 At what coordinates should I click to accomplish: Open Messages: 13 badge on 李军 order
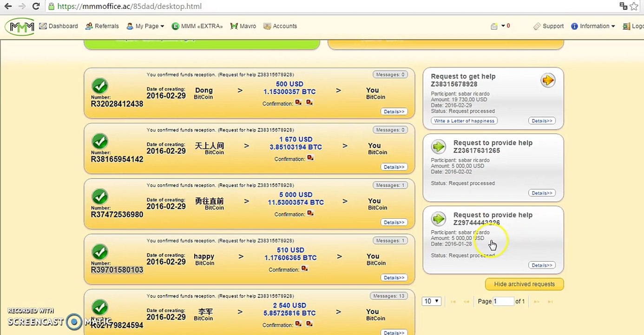coord(389,296)
